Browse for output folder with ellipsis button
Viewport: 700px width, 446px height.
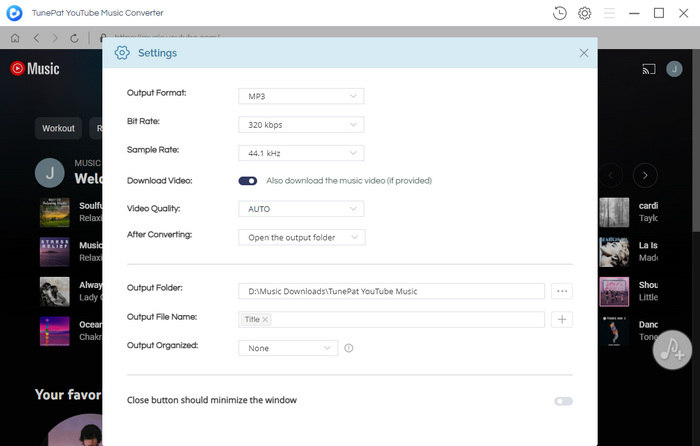pos(562,291)
